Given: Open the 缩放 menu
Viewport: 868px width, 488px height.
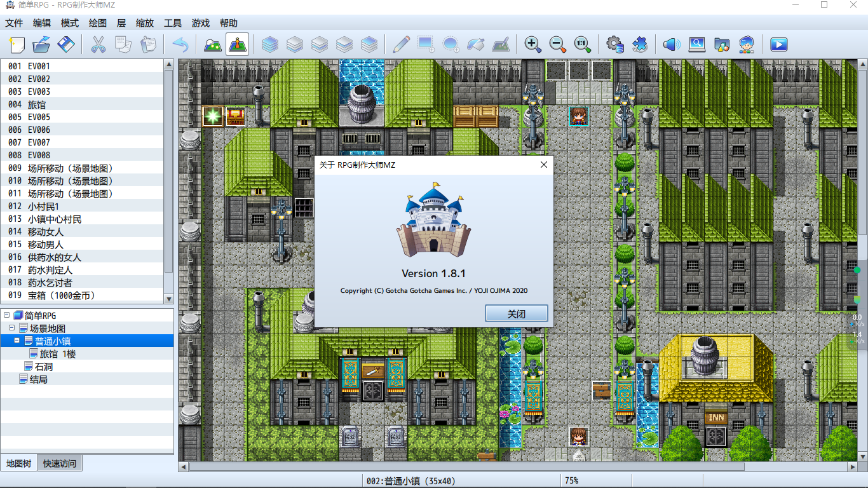Looking at the screenshot, I should [145, 23].
